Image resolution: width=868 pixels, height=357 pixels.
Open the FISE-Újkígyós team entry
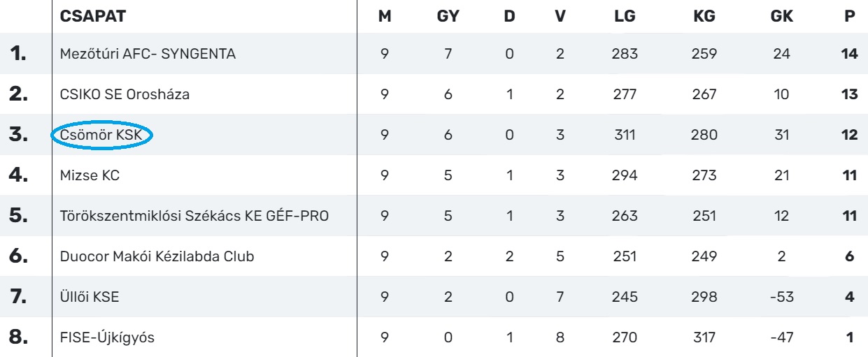coord(107,338)
